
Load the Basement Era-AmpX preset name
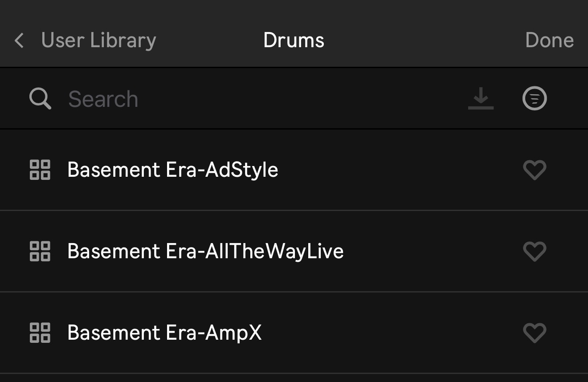[164, 333]
